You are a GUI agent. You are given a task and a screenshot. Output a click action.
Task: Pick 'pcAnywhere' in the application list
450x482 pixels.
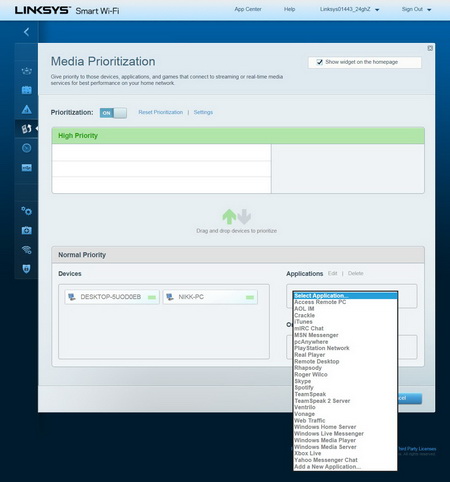(x=345, y=342)
